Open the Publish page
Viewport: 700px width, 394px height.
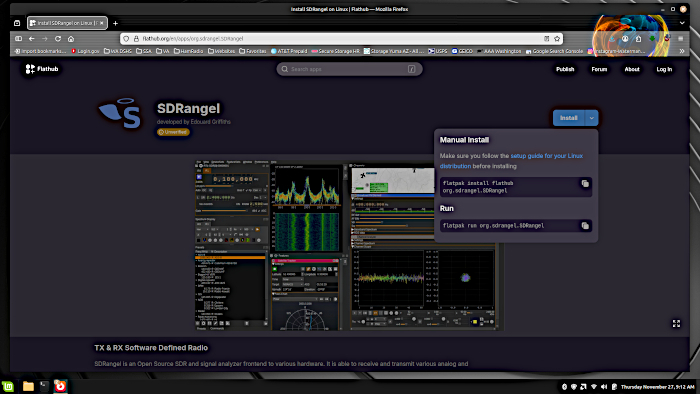point(565,69)
